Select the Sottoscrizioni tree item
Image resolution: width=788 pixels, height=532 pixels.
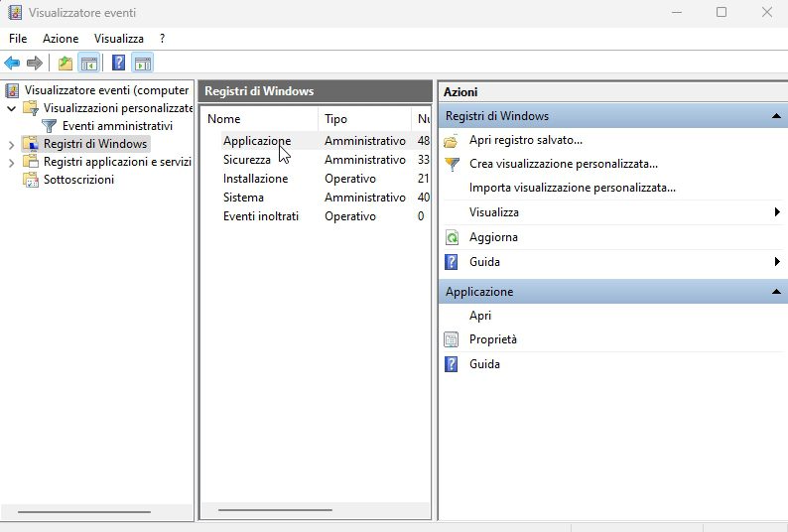[x=79, y=180]
